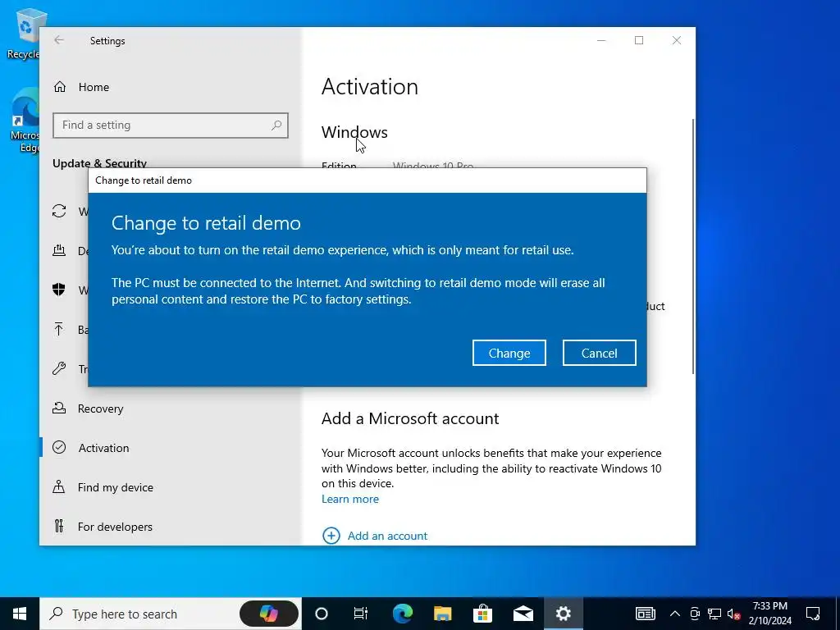Click the Add a Microsoft account heading
This screenshot has height=630, width=840.
[410, 418]
